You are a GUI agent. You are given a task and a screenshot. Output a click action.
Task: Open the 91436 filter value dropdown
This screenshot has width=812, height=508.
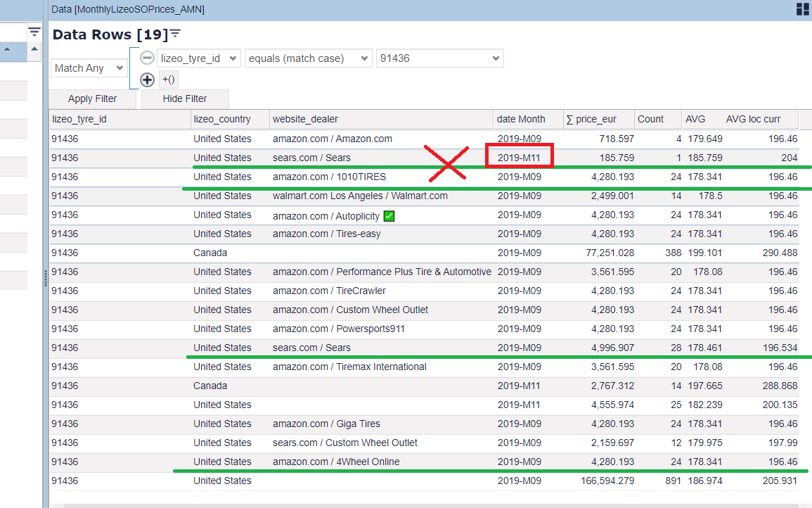click(439, 58)
